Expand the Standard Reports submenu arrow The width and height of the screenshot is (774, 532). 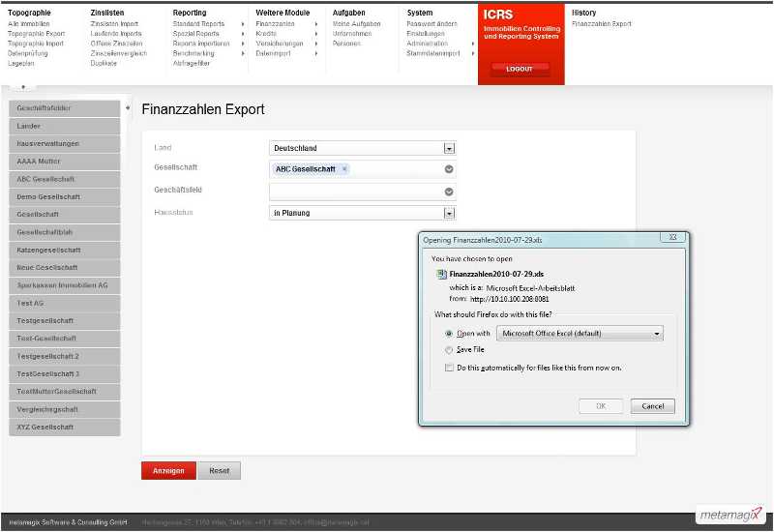pos(243,23)
